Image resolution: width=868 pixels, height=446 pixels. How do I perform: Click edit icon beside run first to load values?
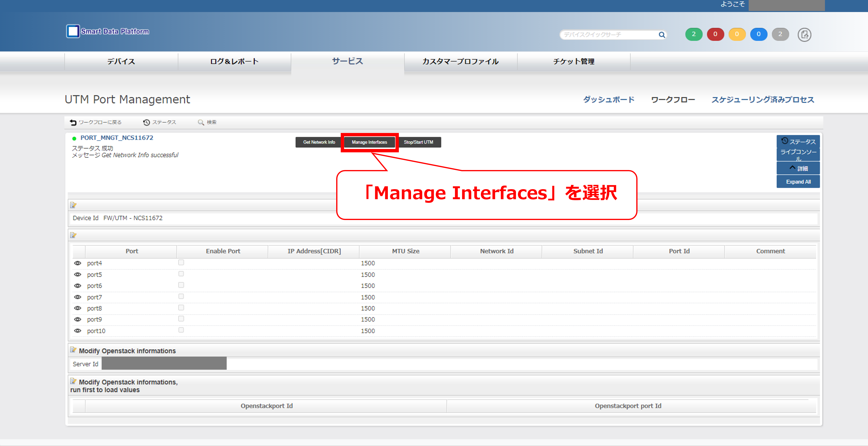click(73, 381)
